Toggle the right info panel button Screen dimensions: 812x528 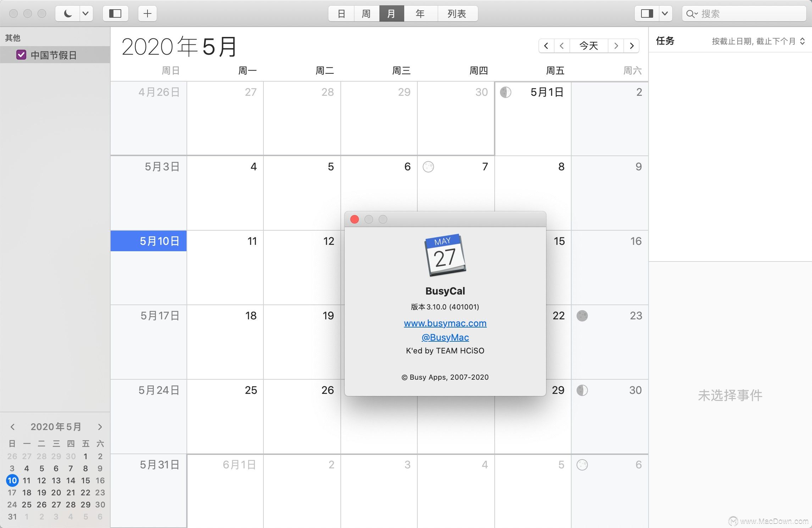coord(647,13)
